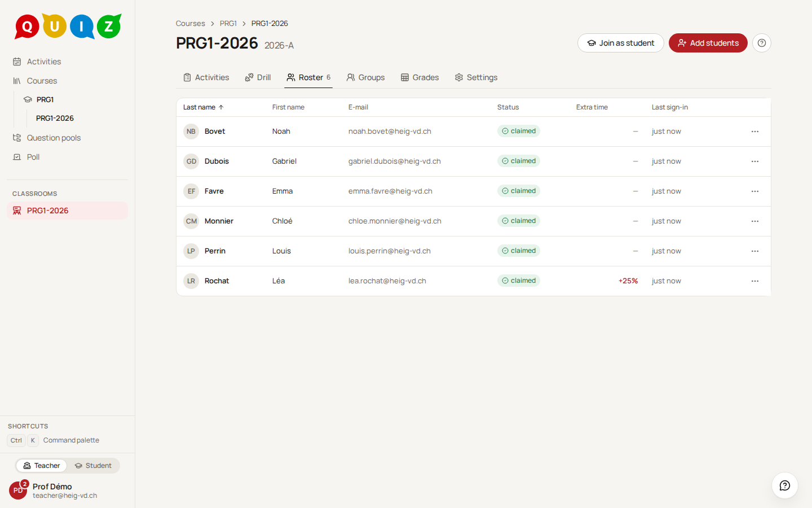
Task: Go to Courses in the breadcrumb
Action: (x=191, y=24)
